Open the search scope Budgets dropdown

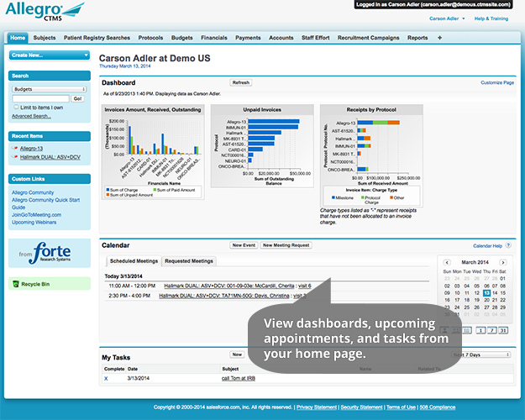point(50,89)
